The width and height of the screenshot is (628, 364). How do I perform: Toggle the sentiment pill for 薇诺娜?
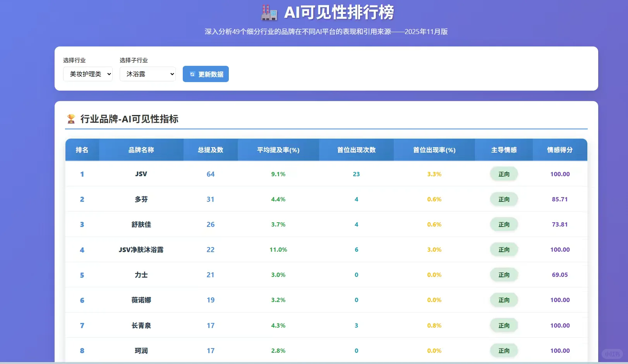pos(504,300)
